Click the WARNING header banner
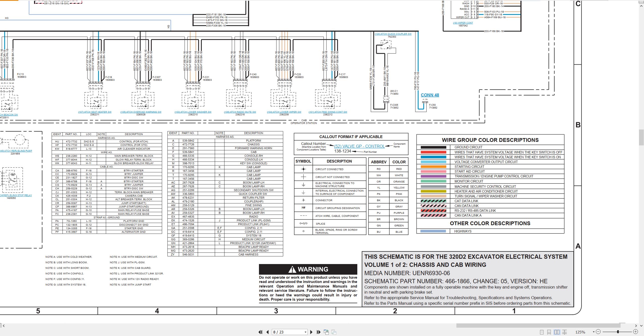 (x=308, y=269)
